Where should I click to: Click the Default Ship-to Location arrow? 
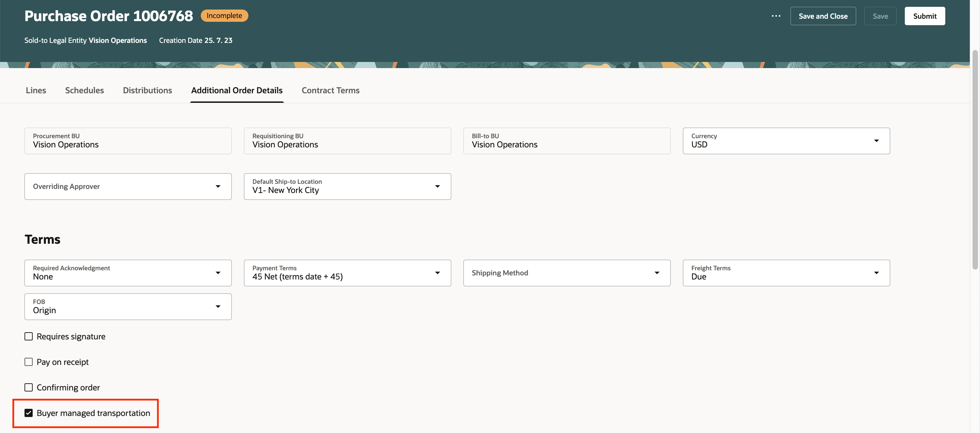coord(437,187)
